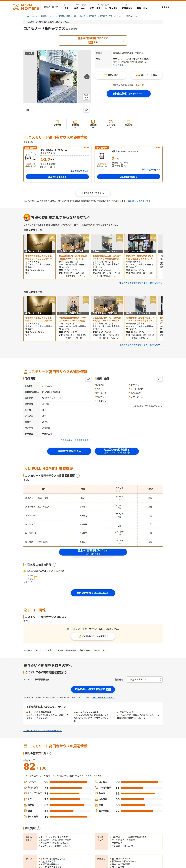The width and height of the screenshot is (186, 868).
Task: Open 不動産アーカイブ breadcrumb link
Action: tap(48, 16)
